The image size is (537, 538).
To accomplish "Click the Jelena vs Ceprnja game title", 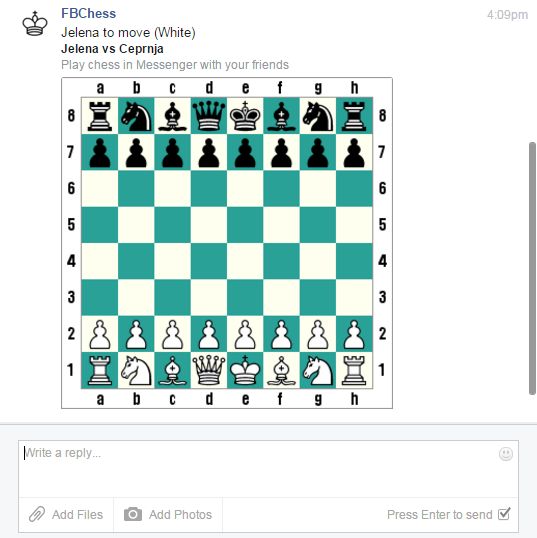I will pyautogui.click(x=112, y=49).
